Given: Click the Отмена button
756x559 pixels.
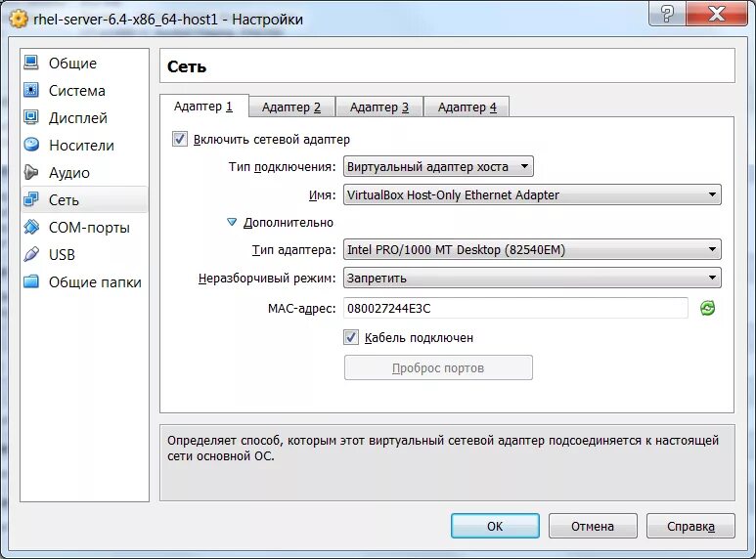Looking at the screenshot, I should coord(593,526).
